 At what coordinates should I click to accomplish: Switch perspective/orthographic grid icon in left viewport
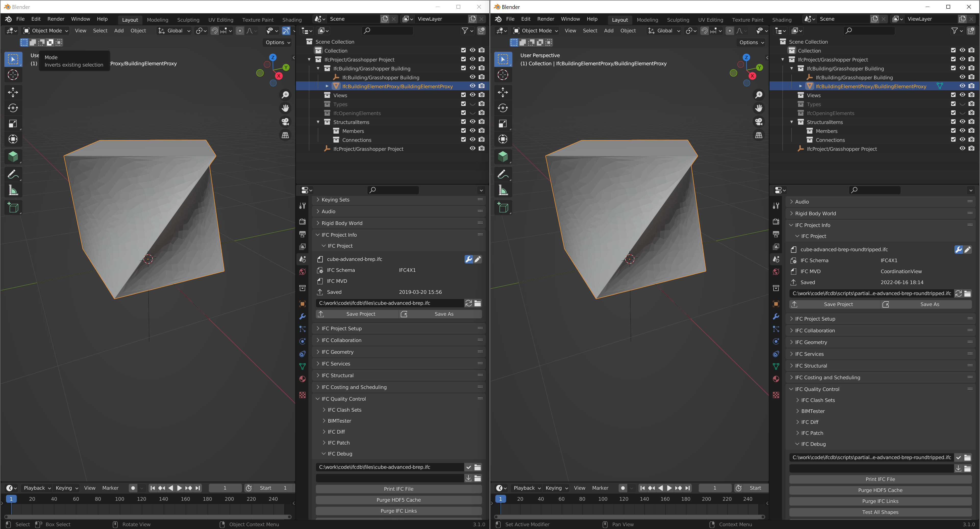(285, 135)
